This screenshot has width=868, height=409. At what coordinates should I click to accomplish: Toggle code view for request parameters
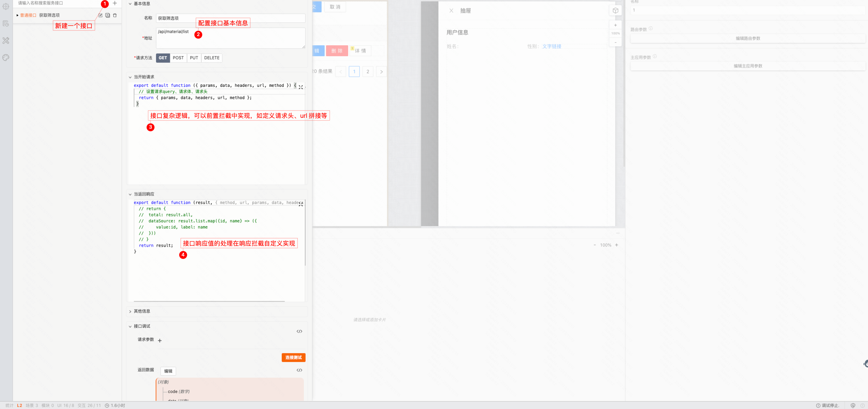coord(299,331)
